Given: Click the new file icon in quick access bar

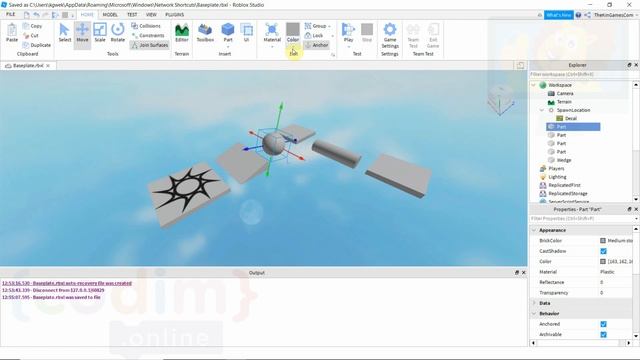Looking at the screenshot, I should 27,15.
